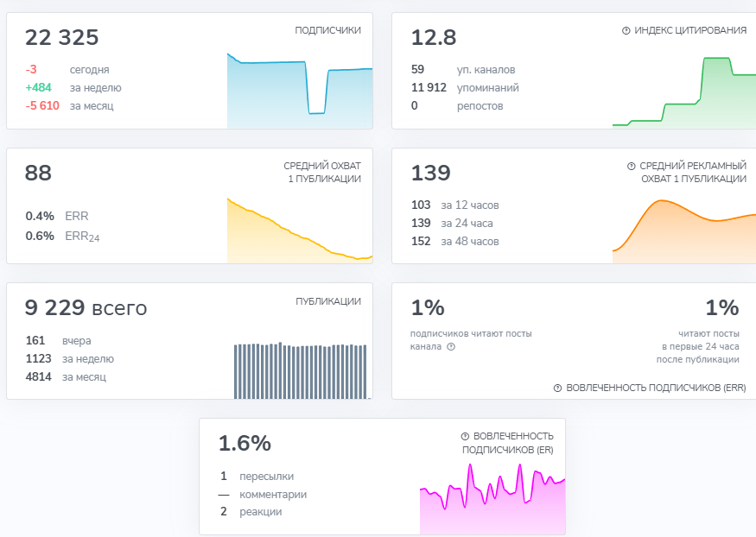Viewport: 756px width, 537px height.
Task: Select the реакции row
Action: point(251,511)
